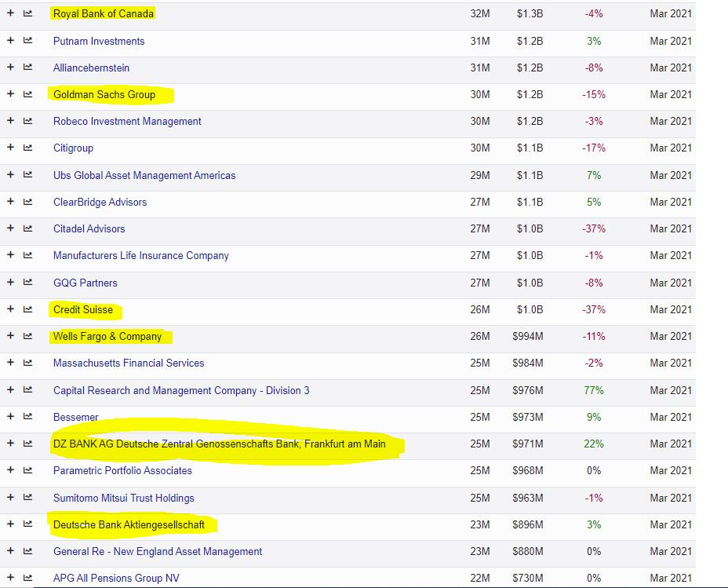
Task: Open the Robeco Investment Management link
Action: 127,121
